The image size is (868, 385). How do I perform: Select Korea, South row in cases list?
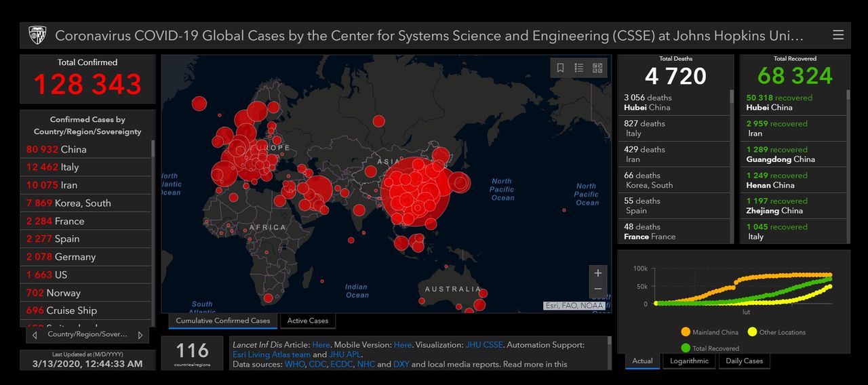85,203
